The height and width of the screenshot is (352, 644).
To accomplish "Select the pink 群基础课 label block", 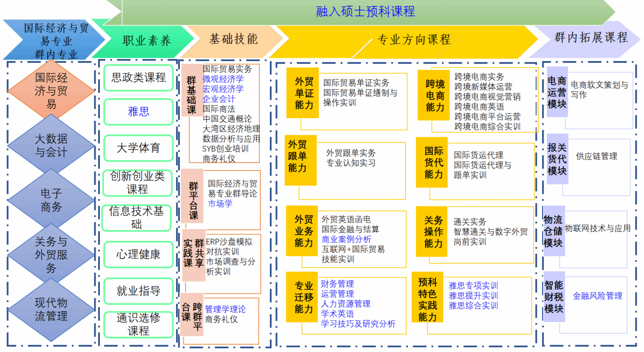I will pos(192,94).
